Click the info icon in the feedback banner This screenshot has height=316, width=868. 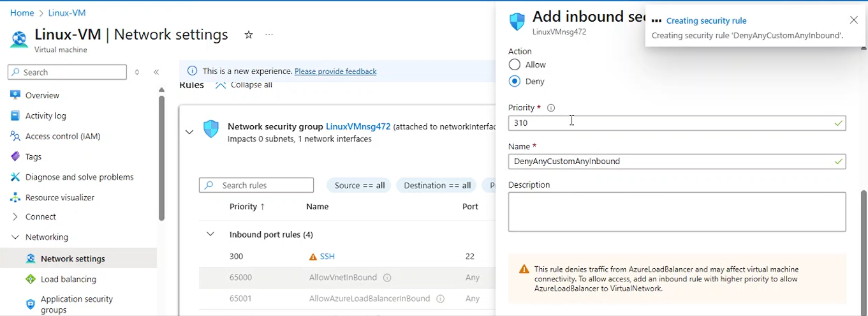click(x=192, y=71)
